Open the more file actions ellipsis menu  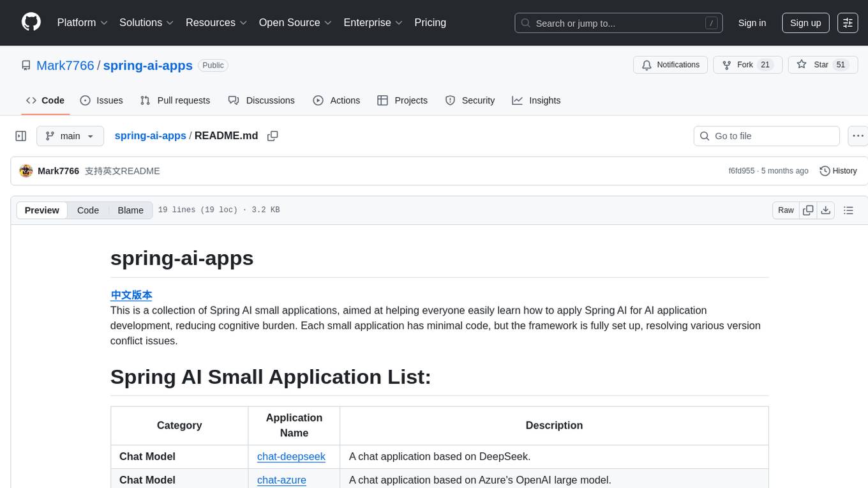[858, 136]
